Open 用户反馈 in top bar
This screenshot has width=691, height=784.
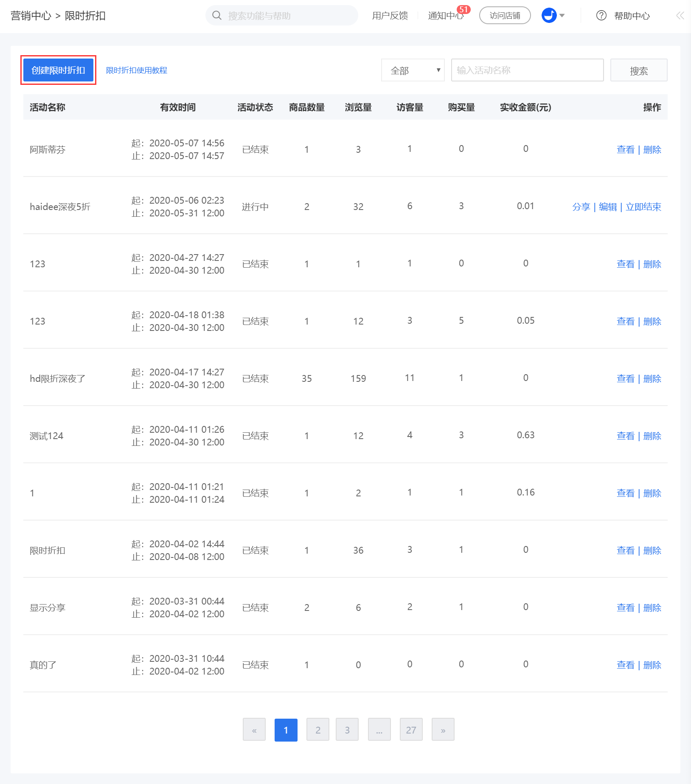(390, 16)
